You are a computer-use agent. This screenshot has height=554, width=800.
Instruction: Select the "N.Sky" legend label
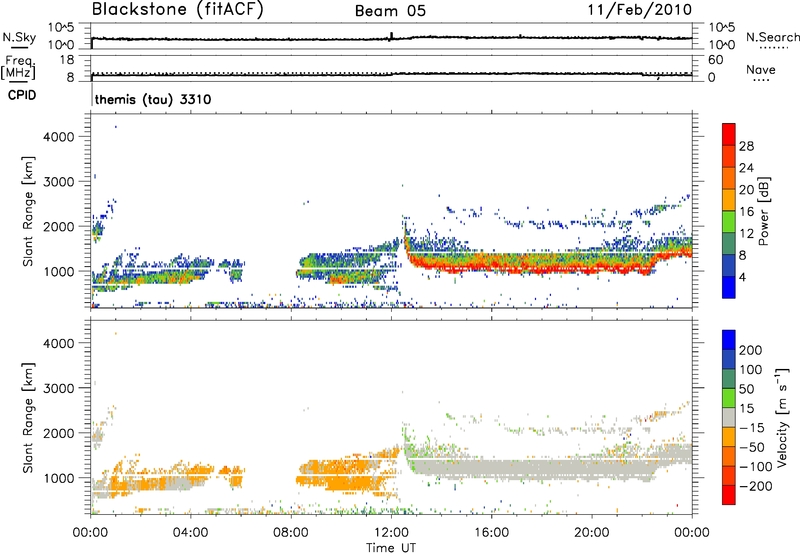19,37
